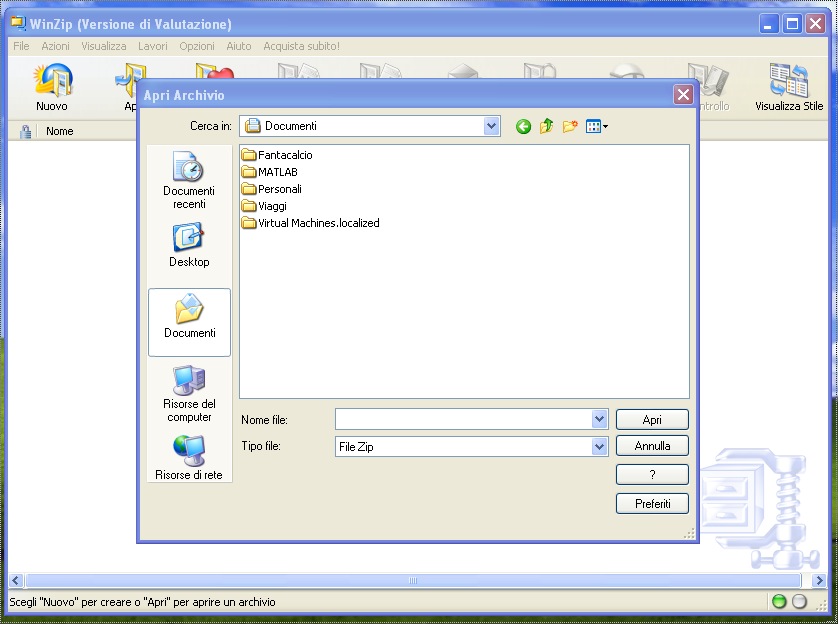Click the question mark help button

(652, 475)
